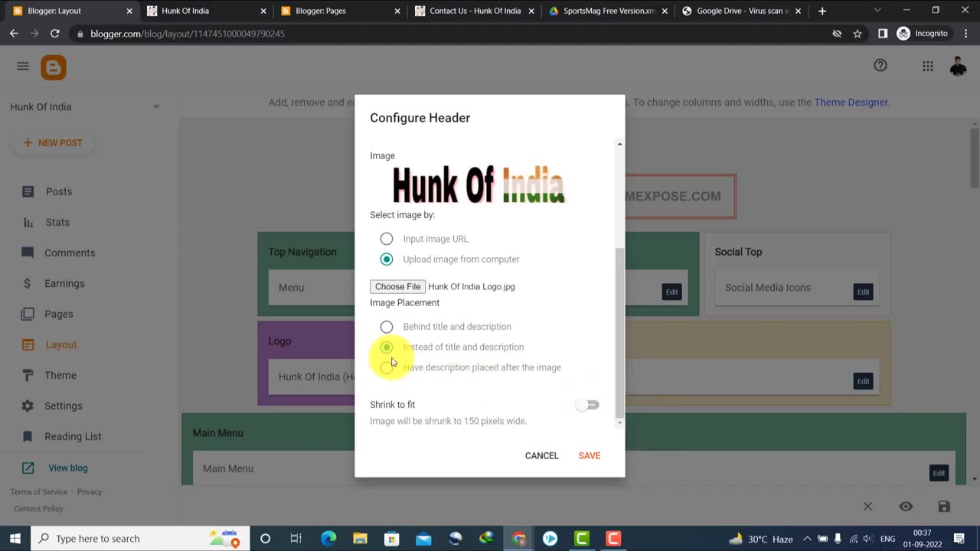
Task: Click SAVE in Configure Header dialog
Action: (590, 455)
